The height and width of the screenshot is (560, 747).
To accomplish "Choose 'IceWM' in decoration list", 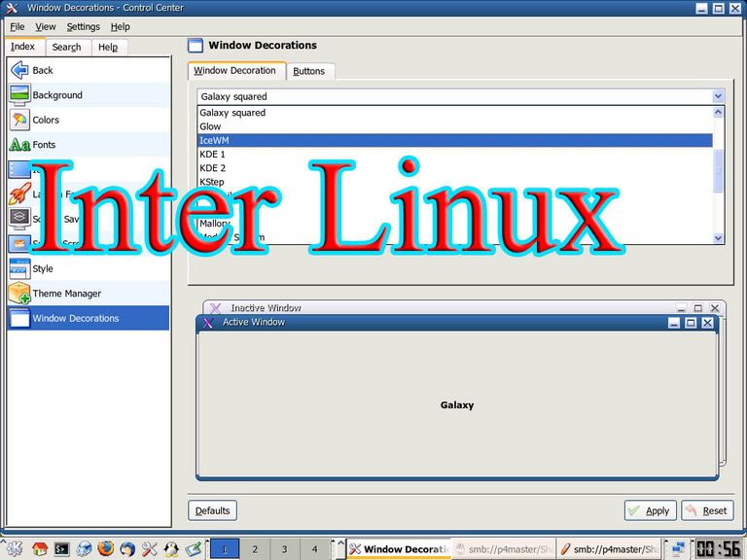I will tap(455, 140).
